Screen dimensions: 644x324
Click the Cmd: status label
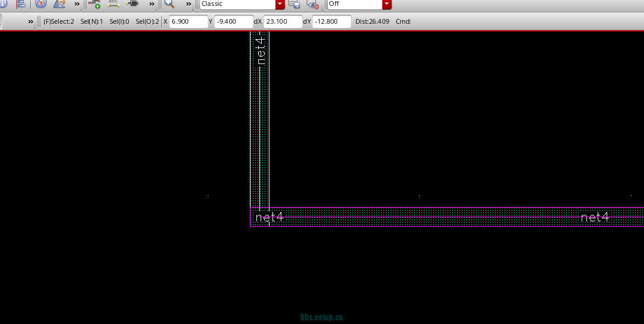(403, 21)
